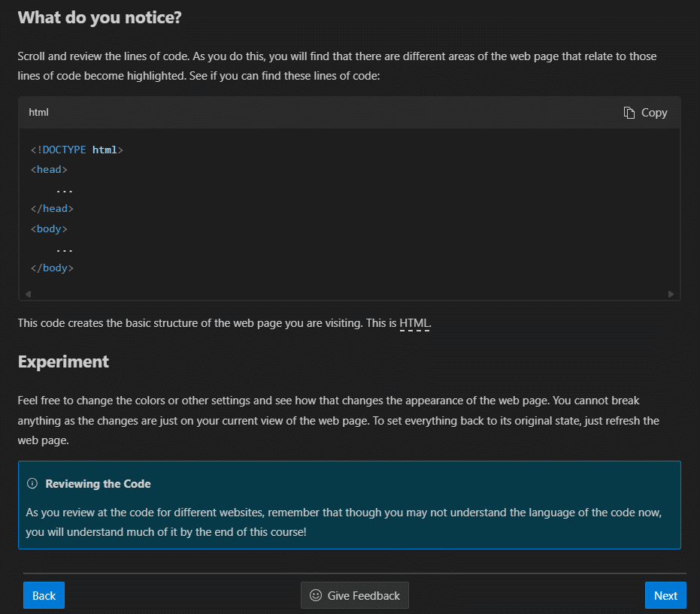Click the Copy label in code header

[x=654, y=113]
